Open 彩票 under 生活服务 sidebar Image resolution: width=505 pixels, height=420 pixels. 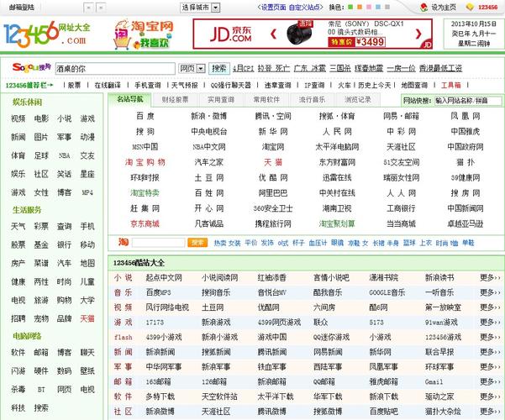(x=41, y=226)
